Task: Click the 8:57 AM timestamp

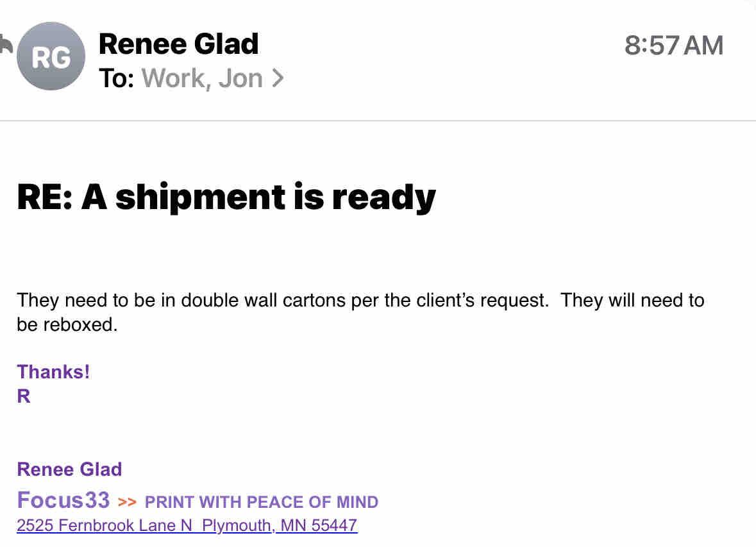Action: pos(673,46)
